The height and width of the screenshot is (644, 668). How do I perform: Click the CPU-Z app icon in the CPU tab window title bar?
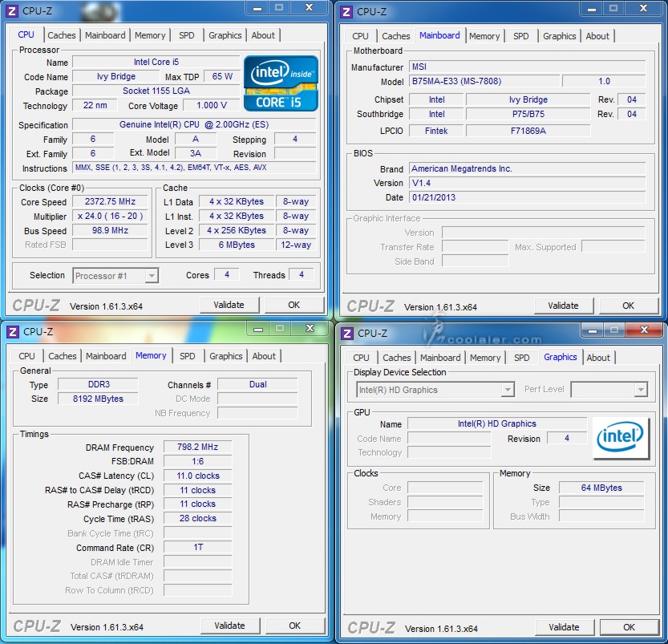(12, 11)
